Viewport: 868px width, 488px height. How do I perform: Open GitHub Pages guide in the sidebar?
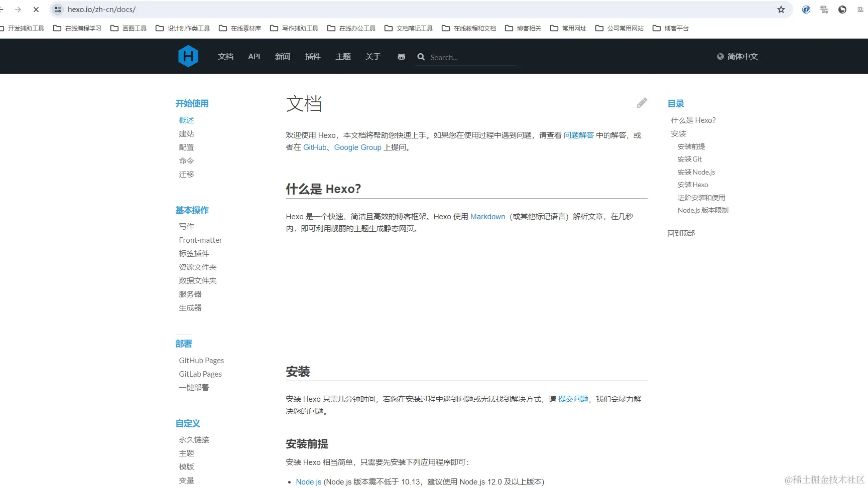point(201,360)
